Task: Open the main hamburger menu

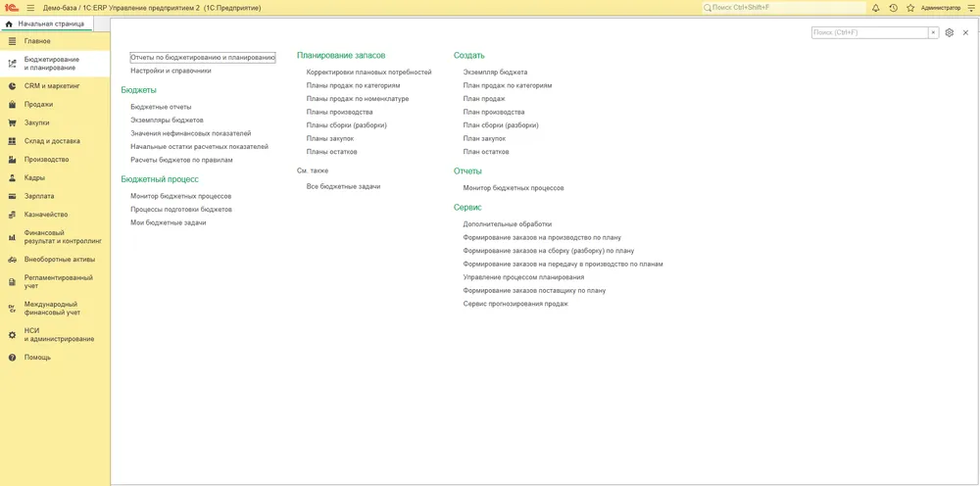Action: (30, 8)
